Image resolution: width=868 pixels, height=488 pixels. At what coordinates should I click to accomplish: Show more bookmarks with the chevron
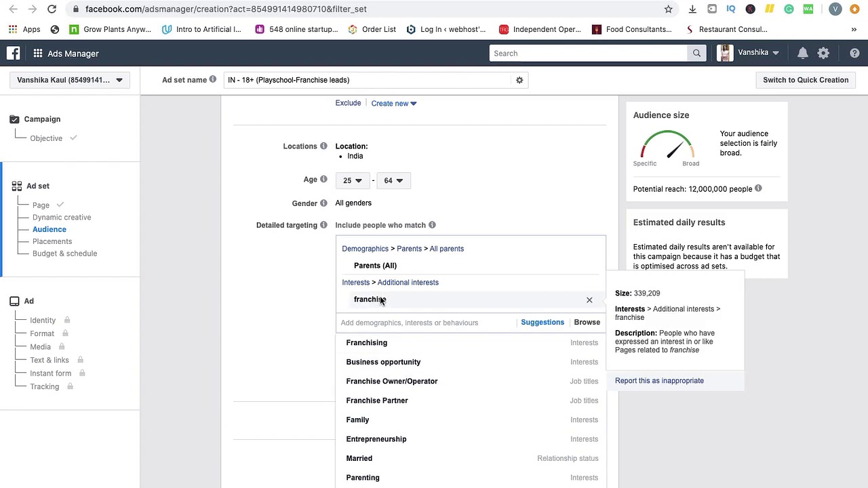point(854,29)
